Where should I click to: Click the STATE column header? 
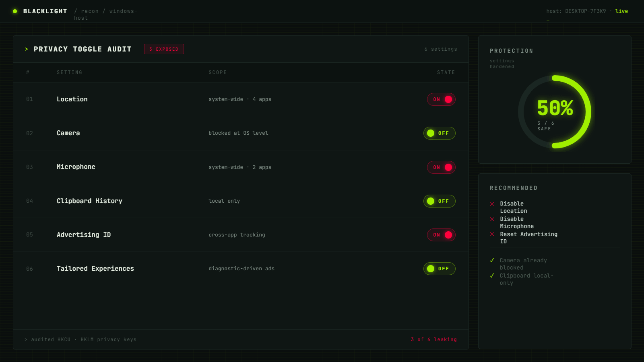[x=446, y=72]
